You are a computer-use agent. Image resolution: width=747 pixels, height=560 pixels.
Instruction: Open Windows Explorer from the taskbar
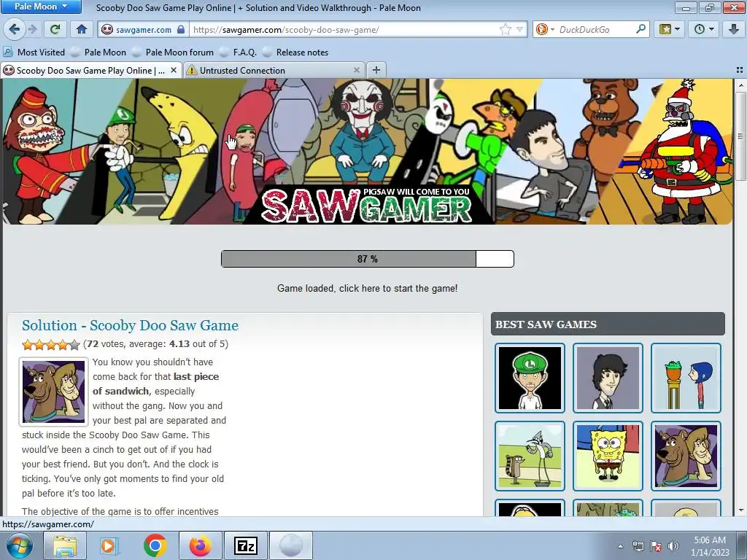pos(65,545)
